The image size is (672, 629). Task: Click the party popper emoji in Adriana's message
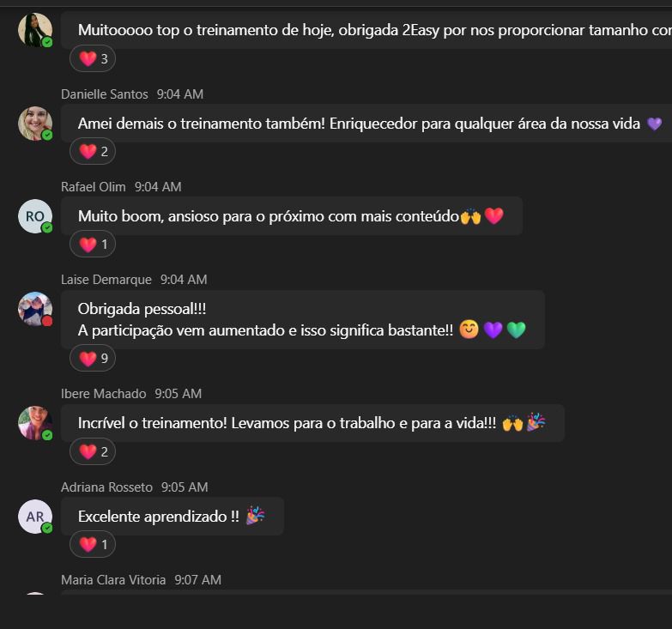[256, 516]
